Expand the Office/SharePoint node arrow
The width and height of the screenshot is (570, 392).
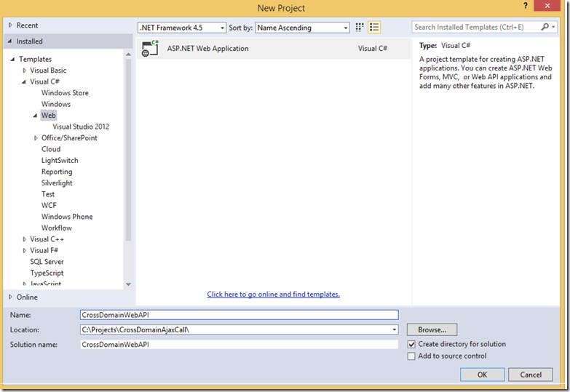(x=36, y=137)
